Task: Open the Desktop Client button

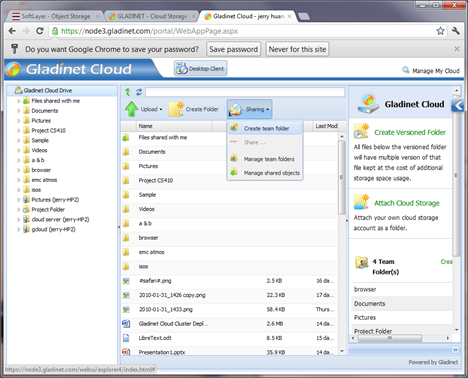Action: click(201, 68)
